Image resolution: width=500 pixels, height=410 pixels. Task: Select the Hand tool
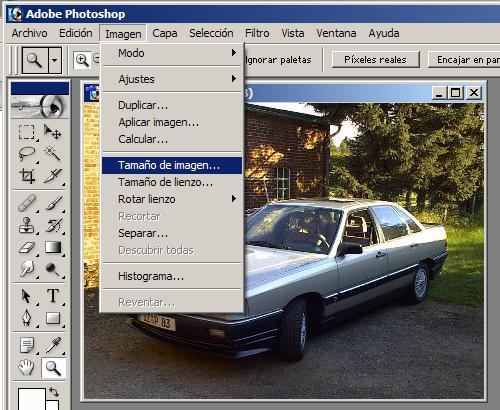[27, 368]
